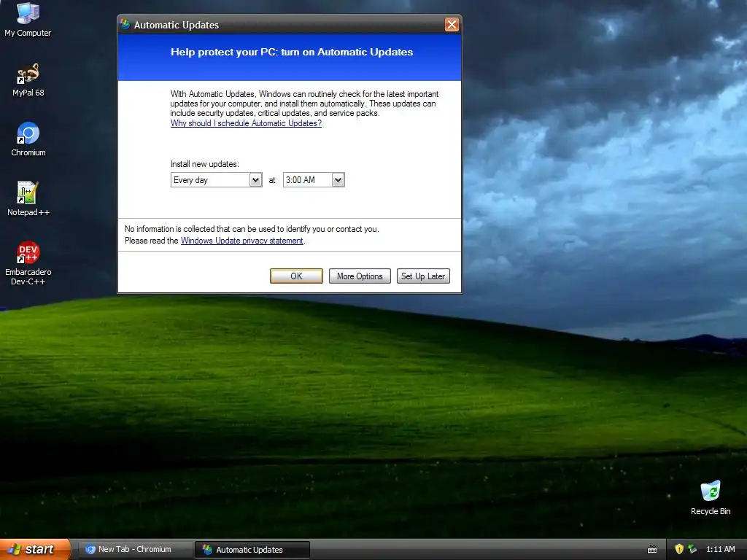Open 'Why should I schedule Automatic Updates?' link

(246, 123)
